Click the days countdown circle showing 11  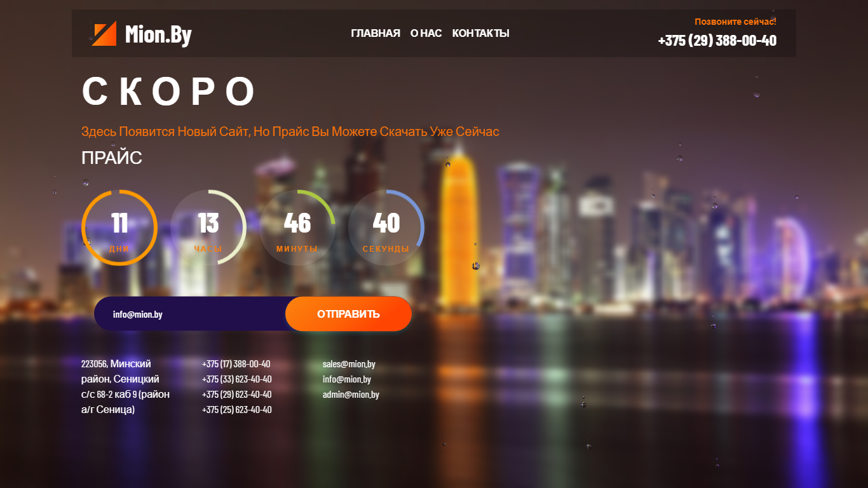coord(119,227)
